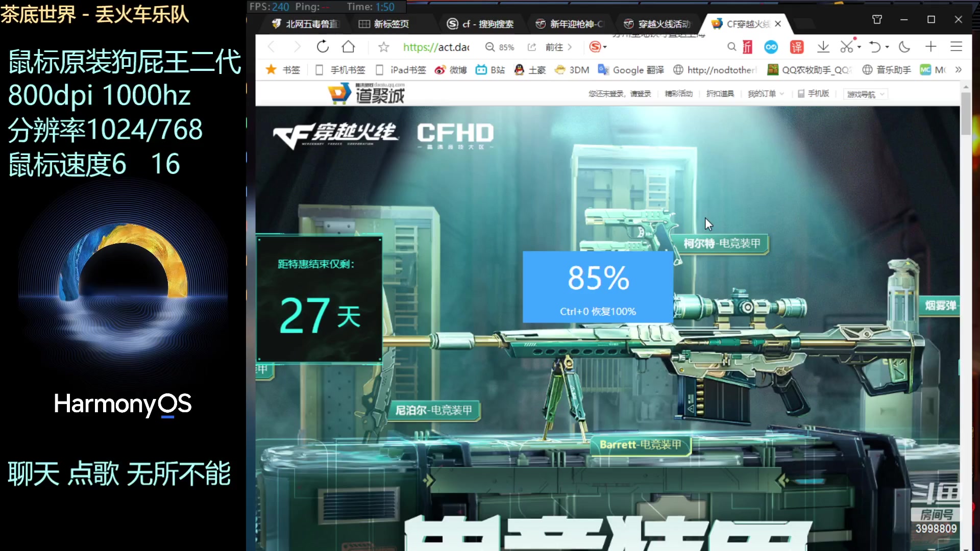Image resolution: width=980 pixels, height=551 pixels.
Task: Switch to the cf - 搜狗搜索 tab
Action: pyautogui.click(x=480, y=23)
